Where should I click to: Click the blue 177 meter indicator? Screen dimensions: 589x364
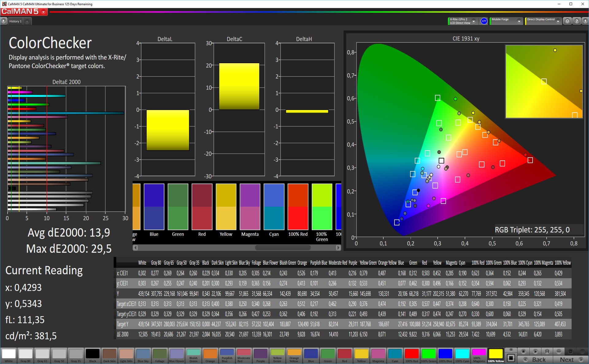pyautogui.click(x=484, y=21)
